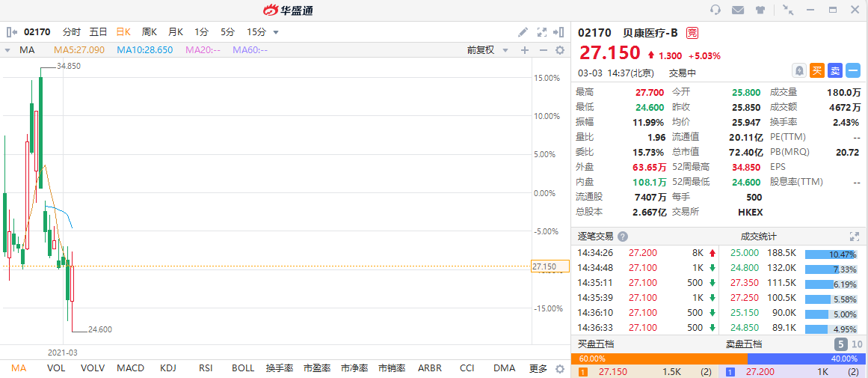Image resolution: width=868 pixels, height=378 pixels.
Task: Open the mail messages icon
Action: (x=737, y=10)
